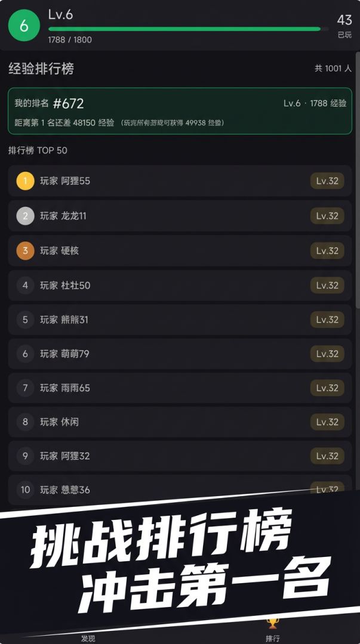
Task: Tap the silver second-place medal badge
Action: coord(24,216)
